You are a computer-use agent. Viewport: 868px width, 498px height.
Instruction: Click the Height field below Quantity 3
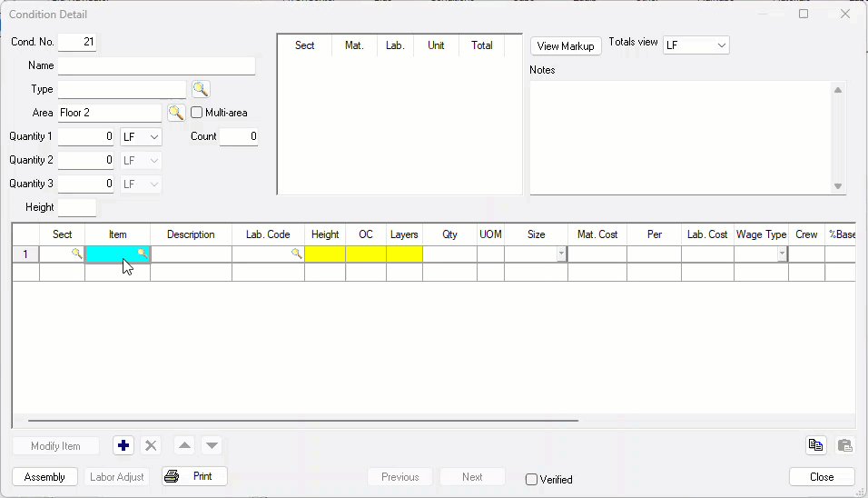[77, 207]
